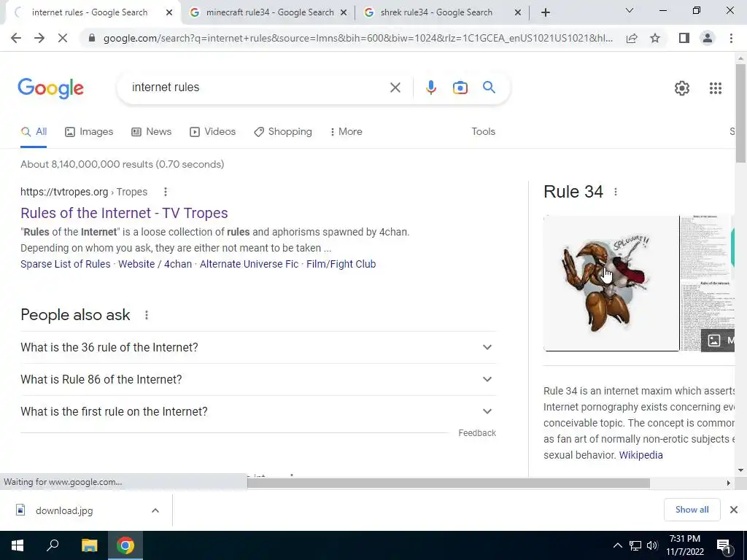This screenshot has height=560, width=747.
Task: Click the address bar URL
Action: tap(357, 38)
